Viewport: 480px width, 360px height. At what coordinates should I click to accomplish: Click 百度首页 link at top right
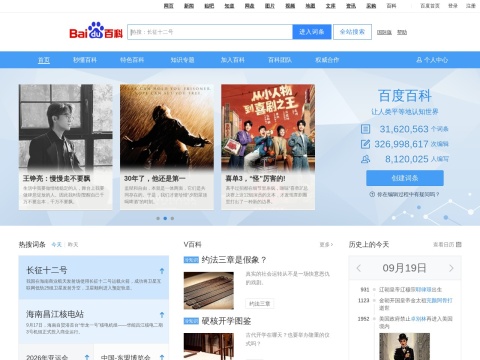tap(430, 6)
